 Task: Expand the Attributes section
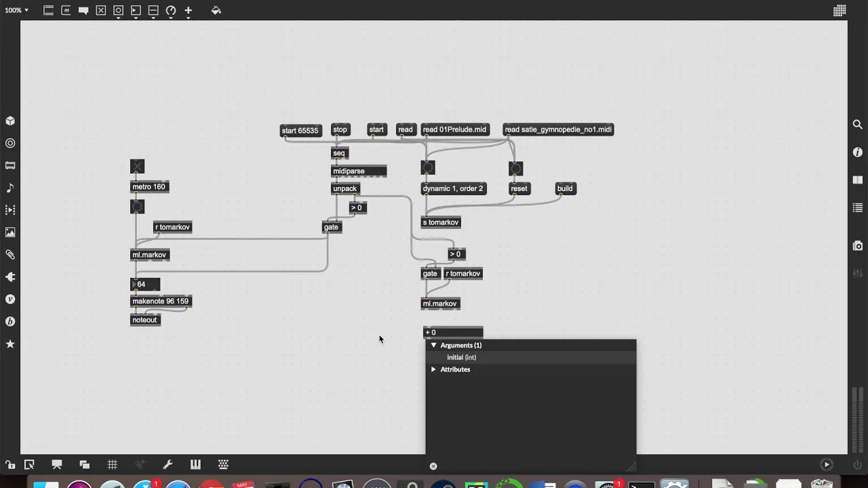pos(433,369)
